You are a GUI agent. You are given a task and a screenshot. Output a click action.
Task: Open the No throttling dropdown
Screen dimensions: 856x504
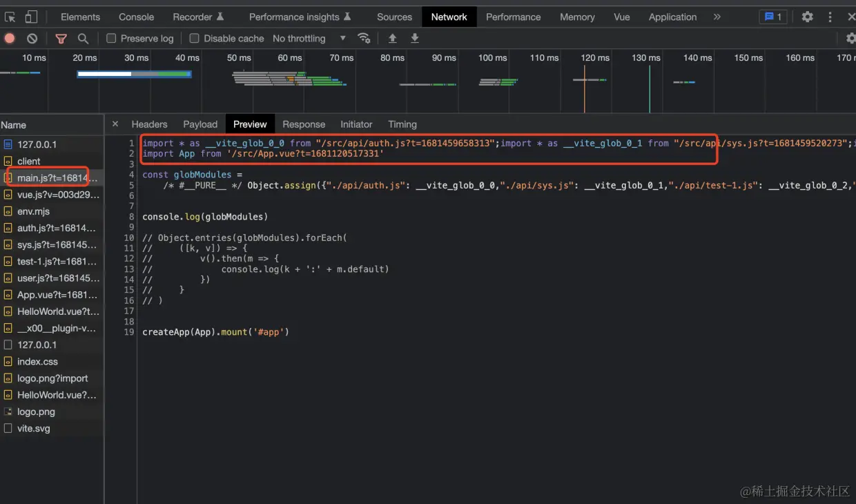[x=309, y=39]
